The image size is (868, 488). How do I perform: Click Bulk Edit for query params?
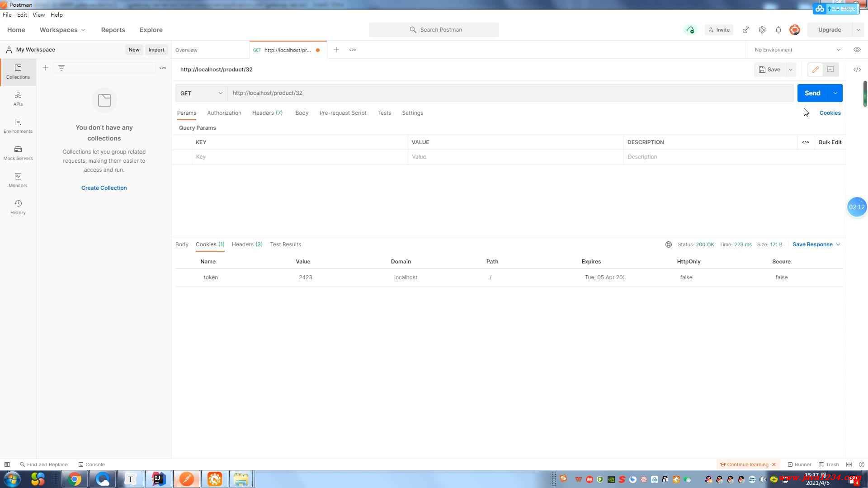[x=830, y=142]
